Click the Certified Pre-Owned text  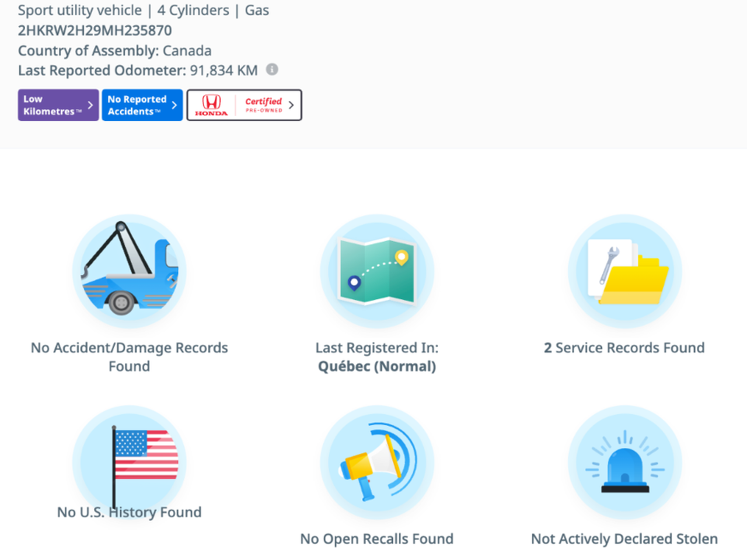click(264, 104)
